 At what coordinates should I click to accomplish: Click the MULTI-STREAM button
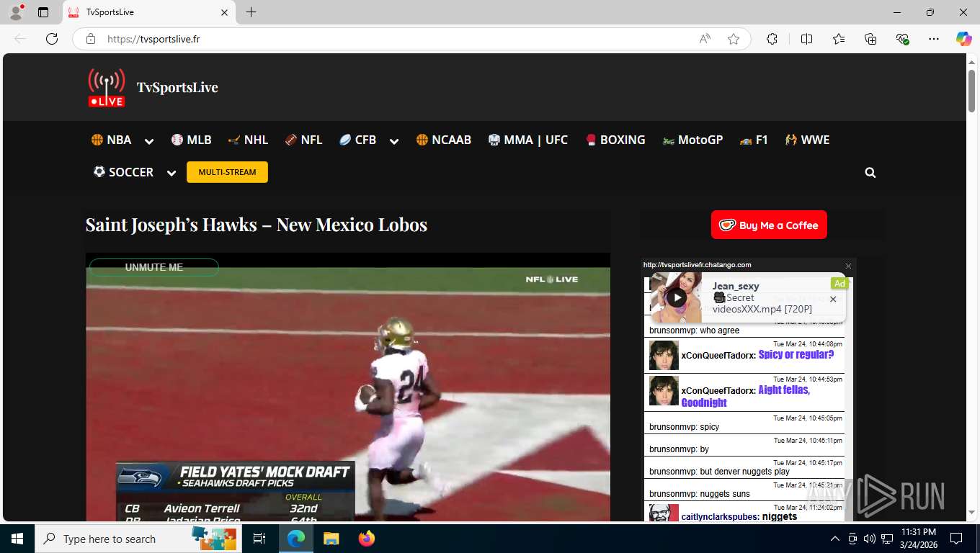[x=227, y=172]
